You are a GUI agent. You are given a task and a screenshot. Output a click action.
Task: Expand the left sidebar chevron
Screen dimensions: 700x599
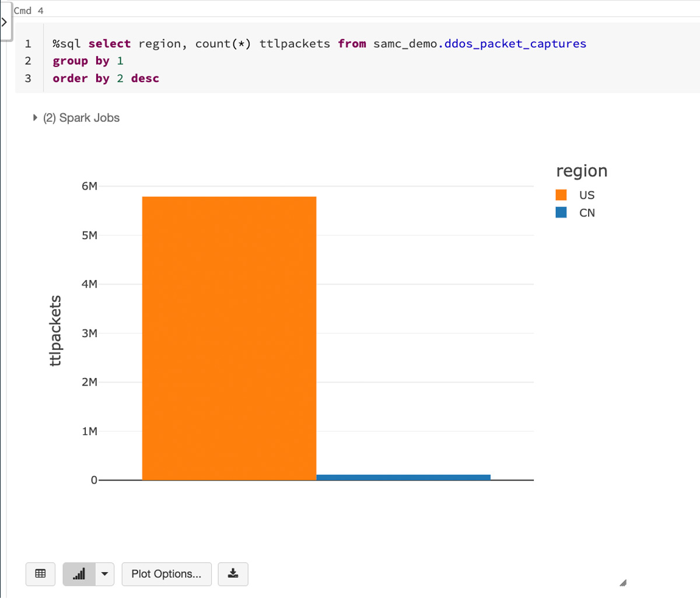click(4, 23)
